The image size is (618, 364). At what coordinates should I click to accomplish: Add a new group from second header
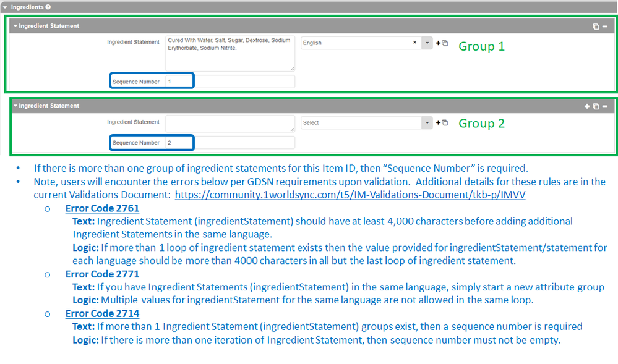[587, 106]
